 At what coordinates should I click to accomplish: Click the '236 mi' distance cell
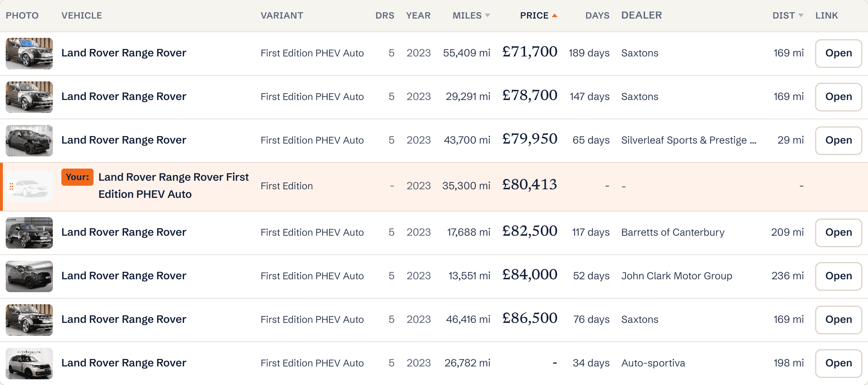(x=788, y=276)
